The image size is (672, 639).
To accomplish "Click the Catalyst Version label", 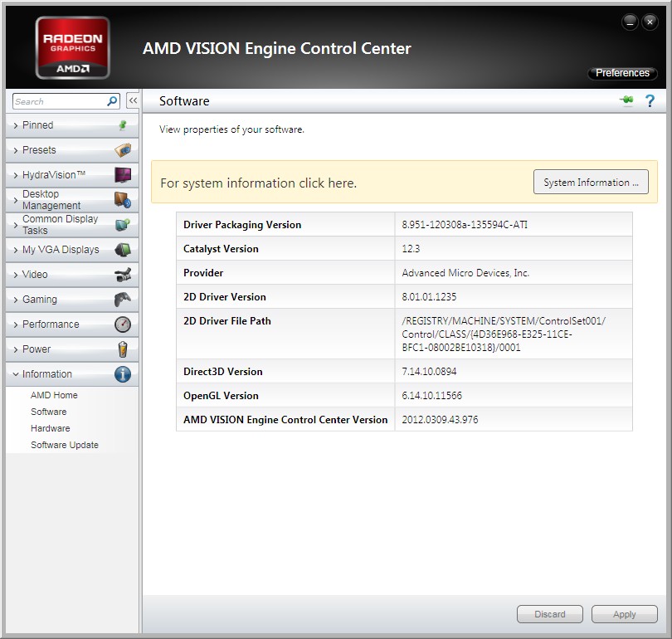I will (x=221, y=249).
